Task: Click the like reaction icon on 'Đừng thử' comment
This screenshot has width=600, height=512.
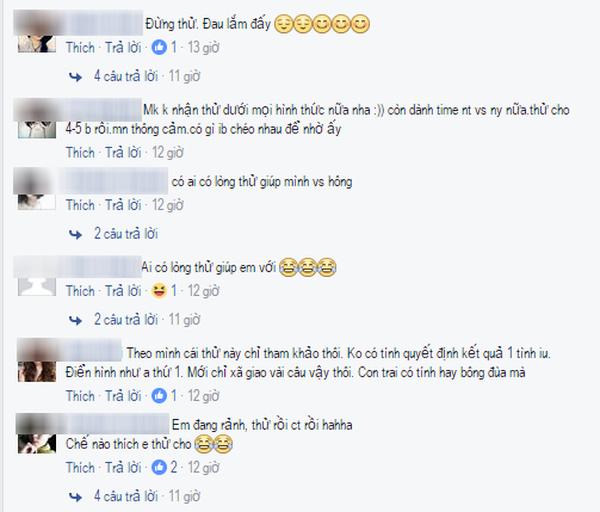Action: tap(159, 47)
